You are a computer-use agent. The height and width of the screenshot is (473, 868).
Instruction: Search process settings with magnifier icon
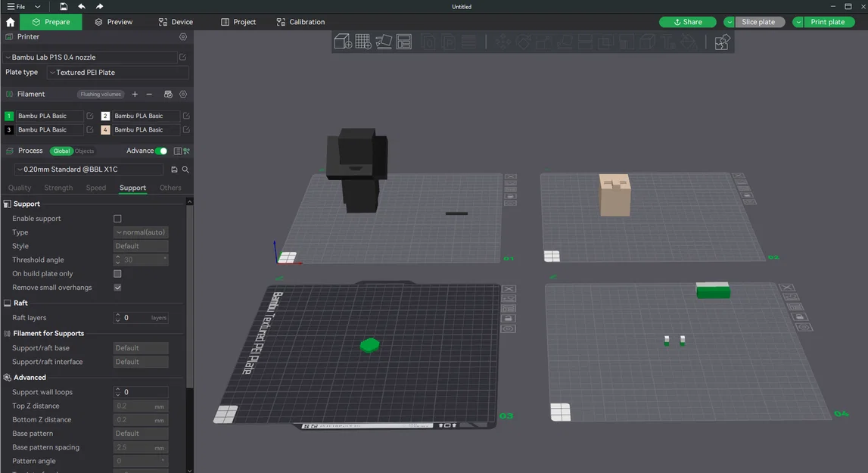(x=185, y=170)
